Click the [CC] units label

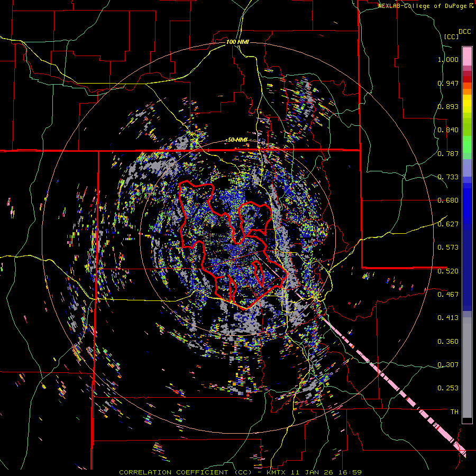pyautogui.click(x=452, y=36)
